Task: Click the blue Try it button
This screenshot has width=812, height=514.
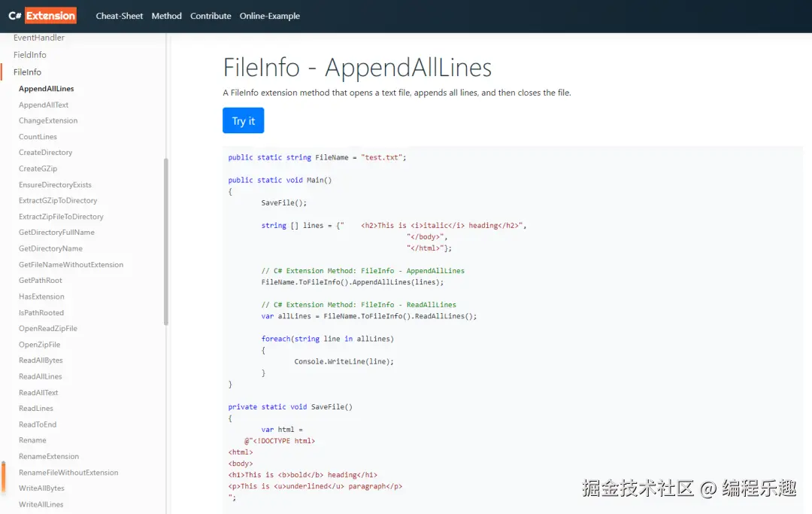Action: pos(244,120)
